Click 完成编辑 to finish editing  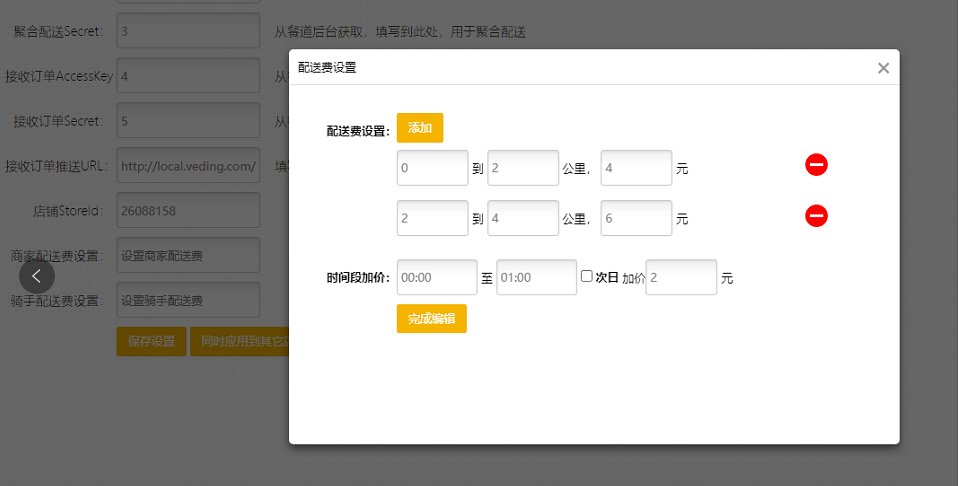[x=431, y=318]
